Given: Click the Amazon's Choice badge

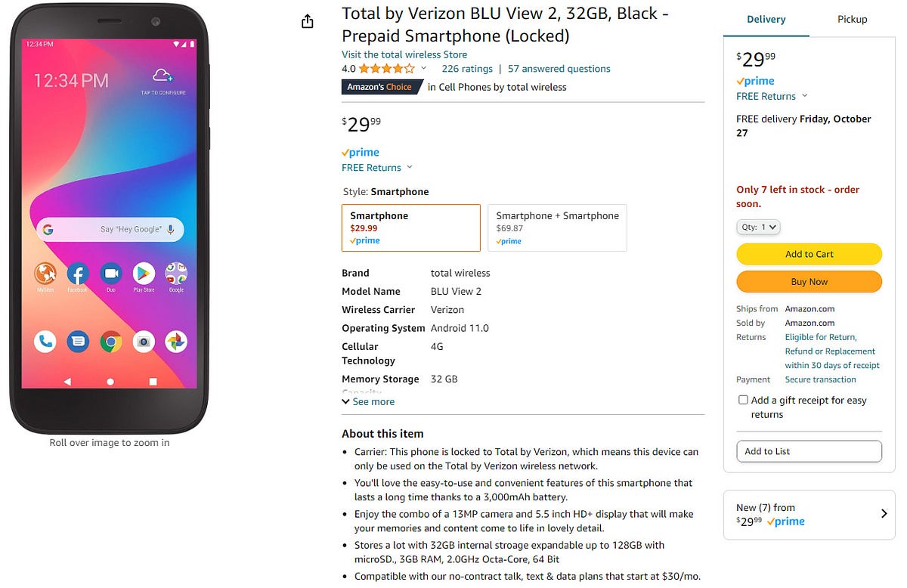Looking at the screenshot, I should (382, 87).
